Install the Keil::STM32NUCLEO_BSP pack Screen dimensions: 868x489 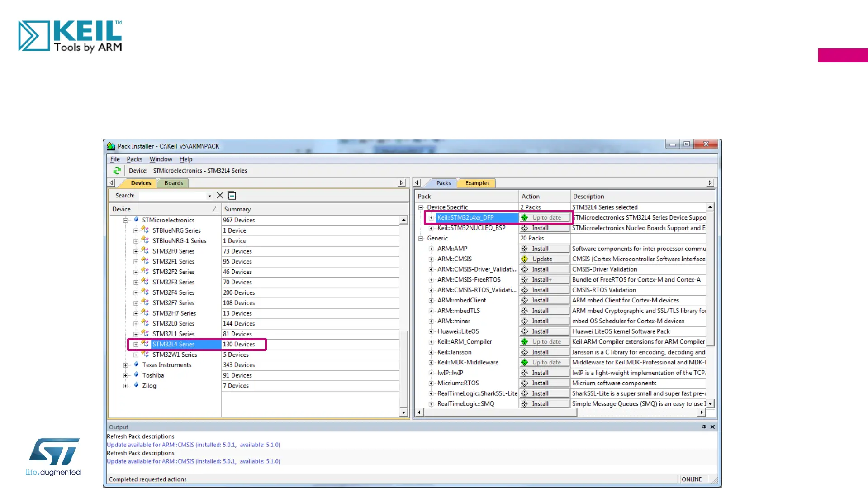click(x=544, y=228)
